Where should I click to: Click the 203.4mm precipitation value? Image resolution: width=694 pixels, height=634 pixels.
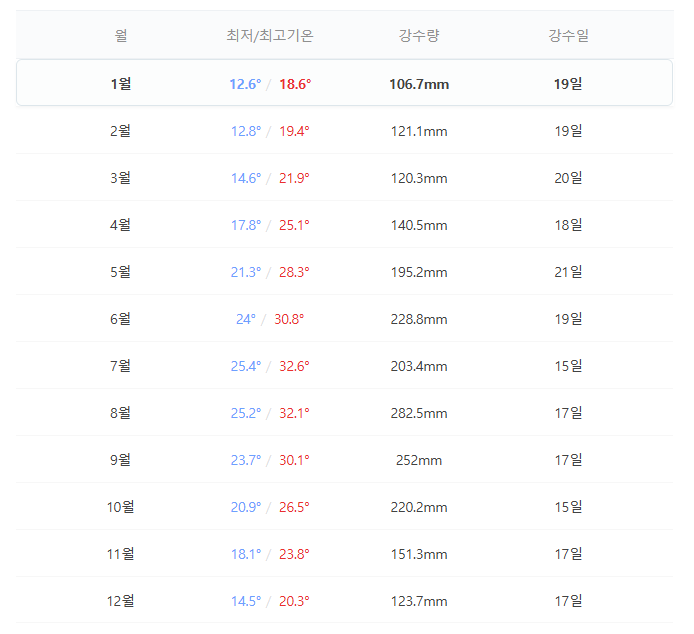[419, 367]
